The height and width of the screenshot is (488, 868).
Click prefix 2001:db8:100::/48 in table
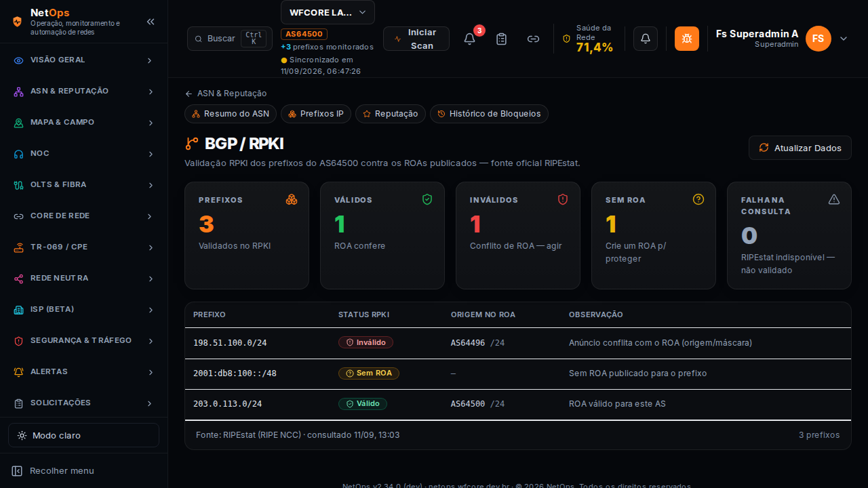235,373
